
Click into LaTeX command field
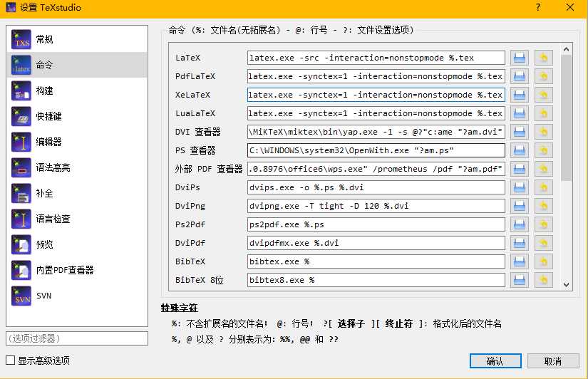[376, 58]
